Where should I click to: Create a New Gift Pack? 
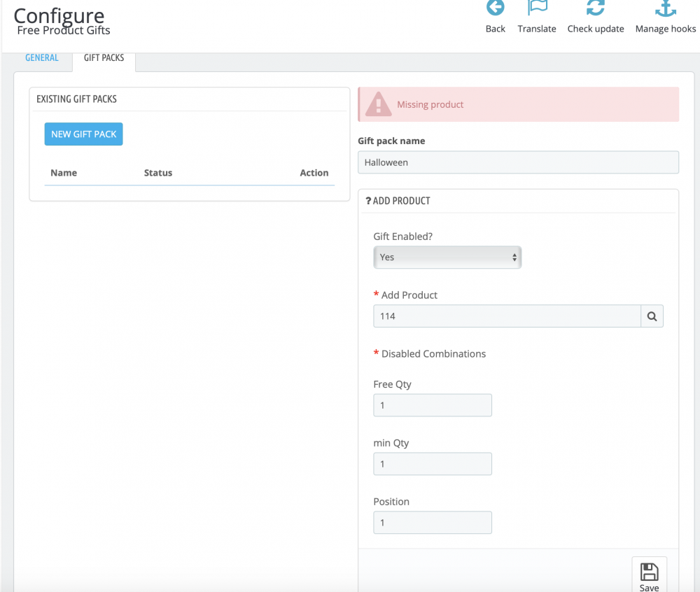[x=83, y=134]
